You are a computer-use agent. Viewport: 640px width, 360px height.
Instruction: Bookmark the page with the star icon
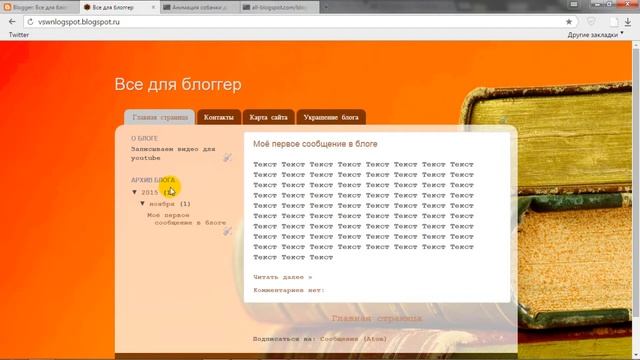(569, 22)
